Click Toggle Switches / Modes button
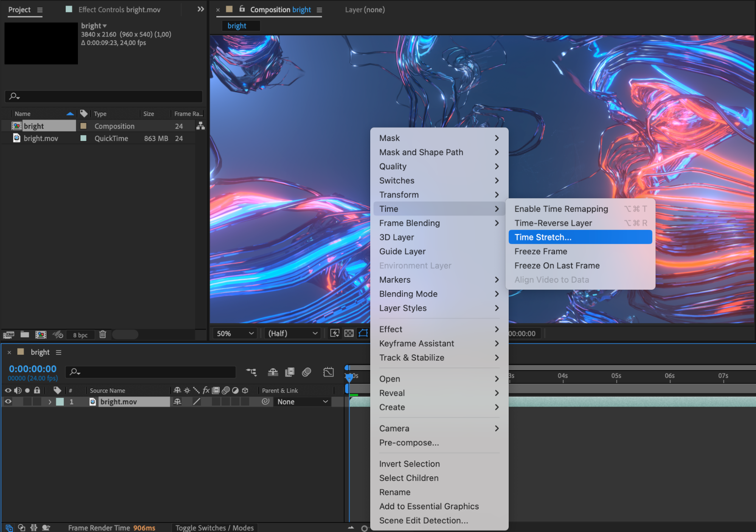The height and width of the screenshot is (532, 756). tap(214, 527)
